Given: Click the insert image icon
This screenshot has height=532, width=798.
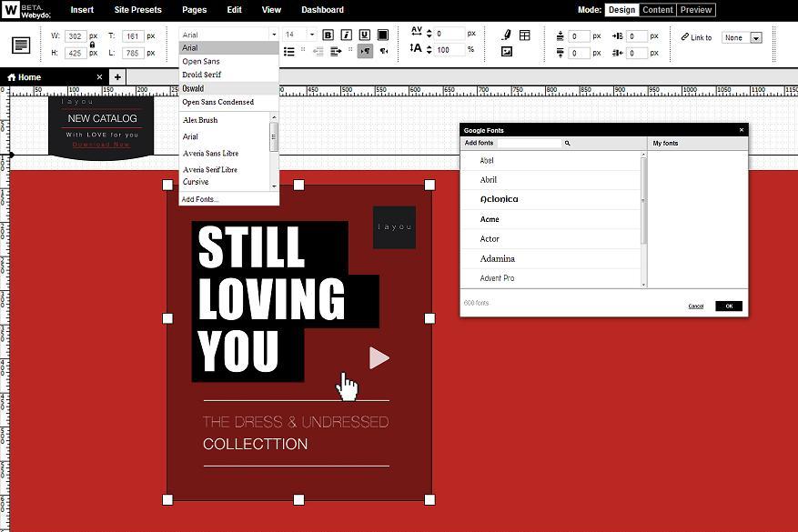Looking at the screenshot, I should point(507,52).
